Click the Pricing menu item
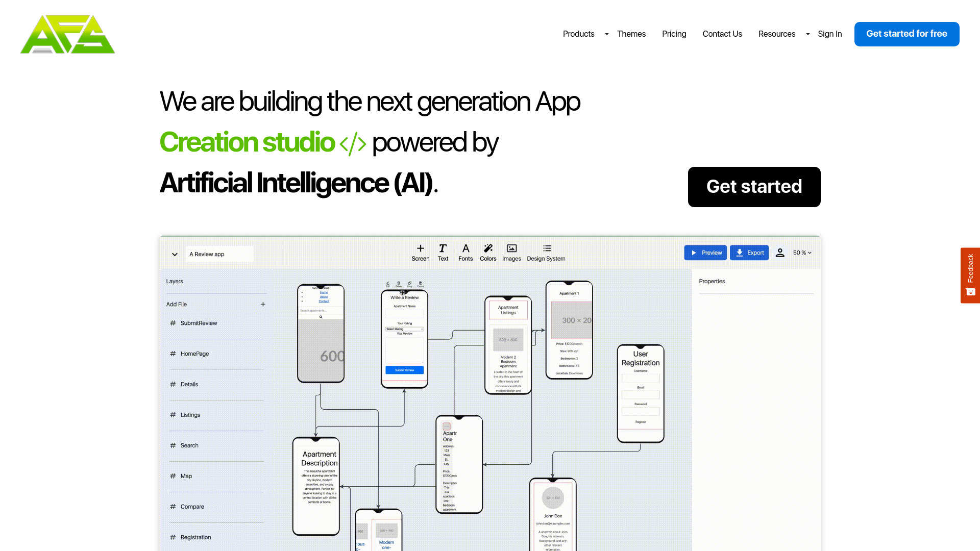The width and height of the screenshot is (980, 551). click(674, 34)
